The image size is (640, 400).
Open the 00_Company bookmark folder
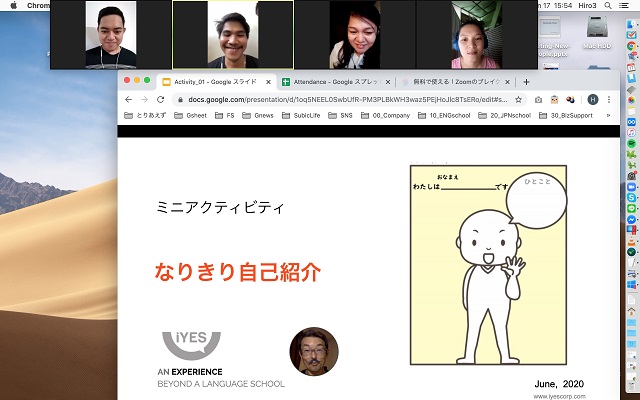pyautogui.click(x=385, y=116)
